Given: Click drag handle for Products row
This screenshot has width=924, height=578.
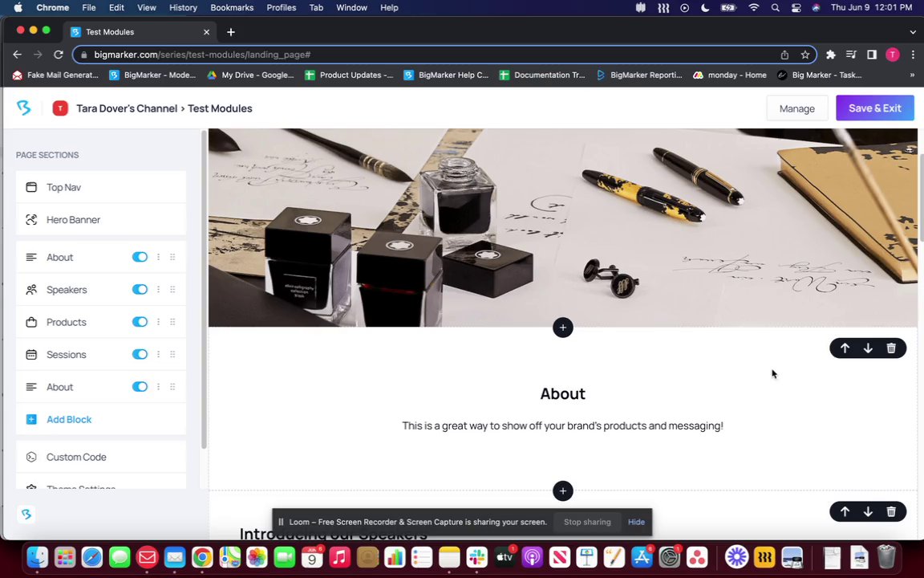Looking at the screenshot, I should click(172, 322).
